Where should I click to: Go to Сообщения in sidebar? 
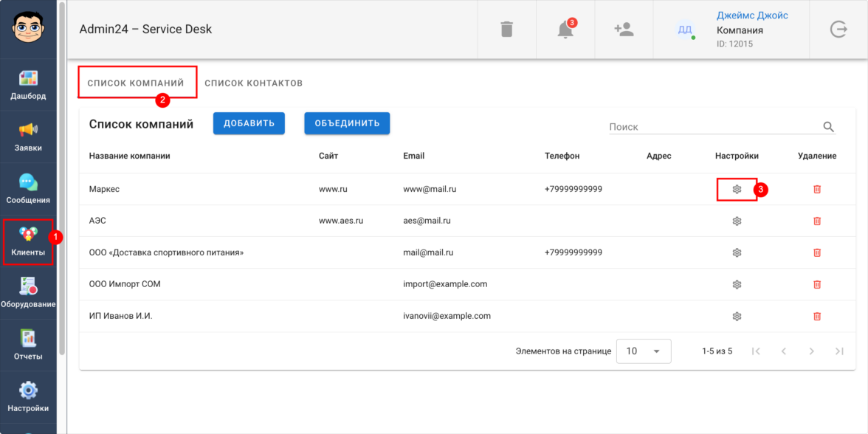click(28, 189)
